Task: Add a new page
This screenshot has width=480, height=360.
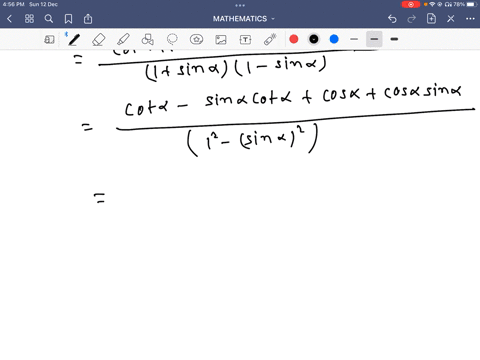Action: (x=431, y=19)
